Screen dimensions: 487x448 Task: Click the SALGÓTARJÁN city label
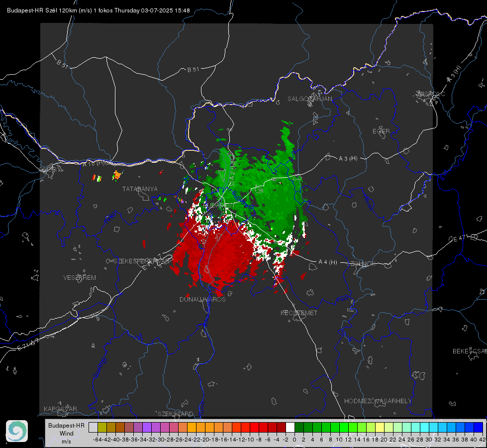[x=309, y=99]
